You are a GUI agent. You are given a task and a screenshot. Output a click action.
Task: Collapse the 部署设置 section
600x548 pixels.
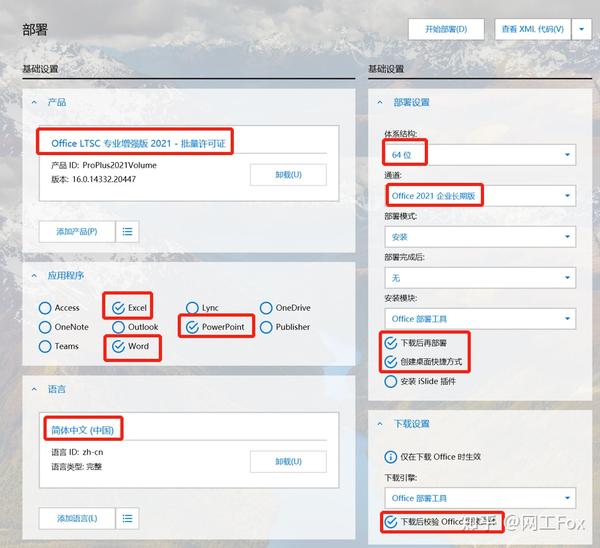pyautogui.click(x=380, y=102)
